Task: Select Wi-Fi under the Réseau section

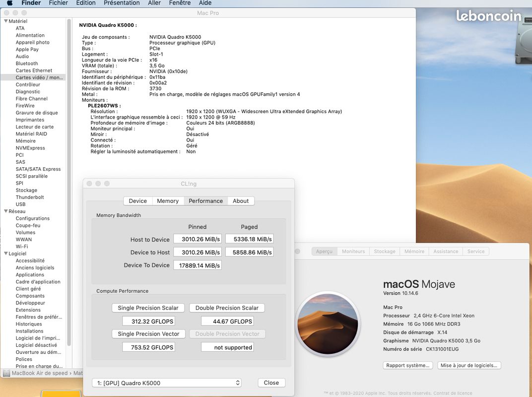Action: click(x=21, y=246)
